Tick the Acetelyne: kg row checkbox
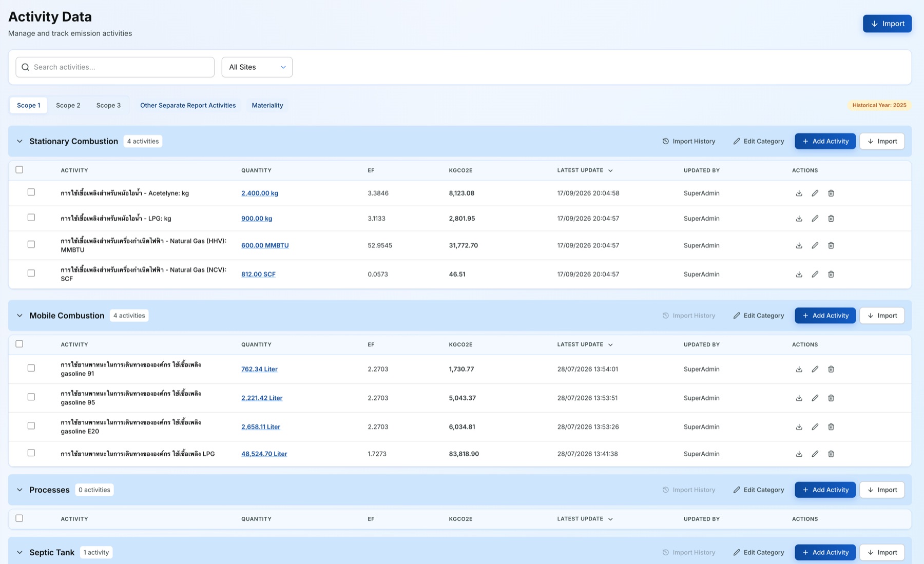This screenshot has width=924, height=564. tap(31, 192)
